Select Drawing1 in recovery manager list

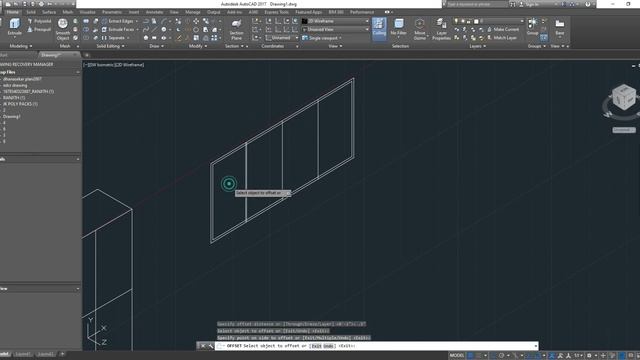click(x=11, y=116)
